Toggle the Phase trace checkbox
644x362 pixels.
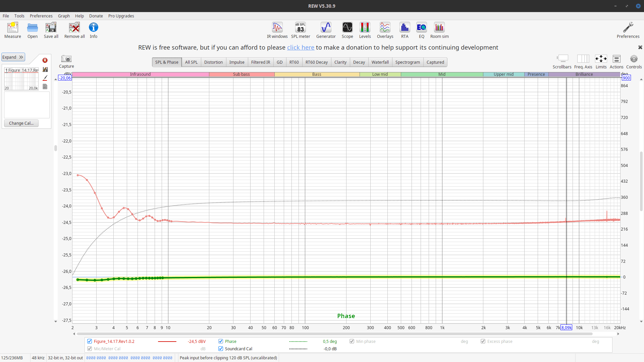[221, 341]
